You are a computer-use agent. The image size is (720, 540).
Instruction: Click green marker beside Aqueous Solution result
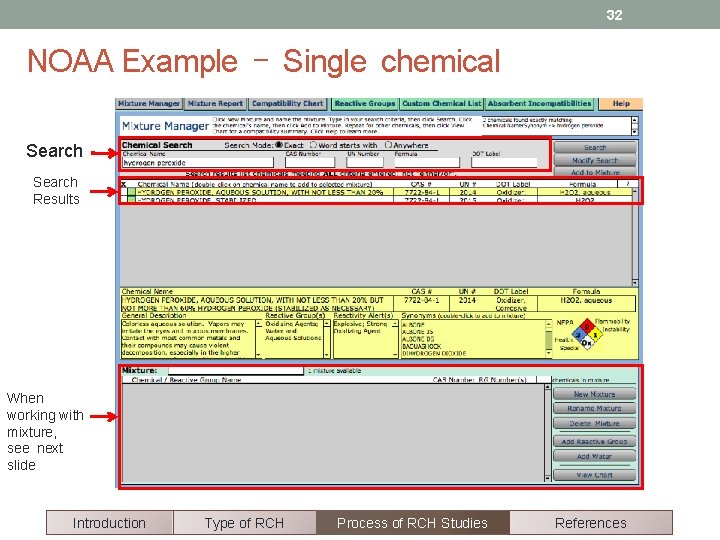(131, 192)
